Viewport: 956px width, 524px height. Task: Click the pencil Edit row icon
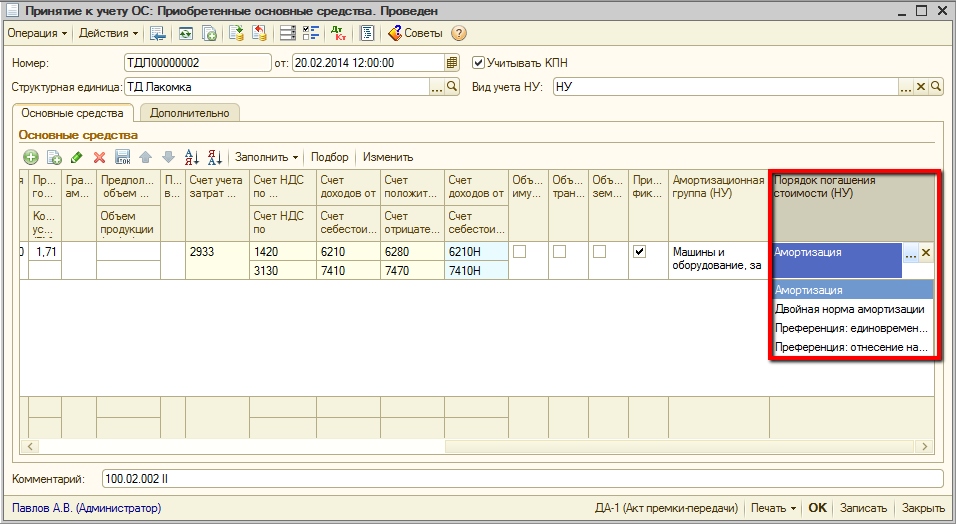coord(77,157)
